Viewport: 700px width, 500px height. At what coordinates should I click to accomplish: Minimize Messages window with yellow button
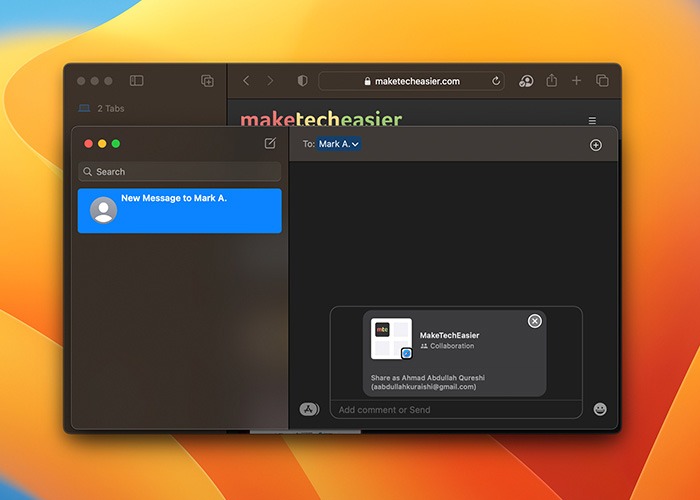(x=102, y=144)
